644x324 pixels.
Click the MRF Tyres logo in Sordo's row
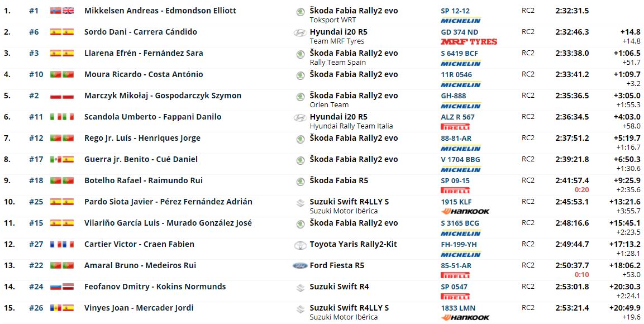pos(468,41)
